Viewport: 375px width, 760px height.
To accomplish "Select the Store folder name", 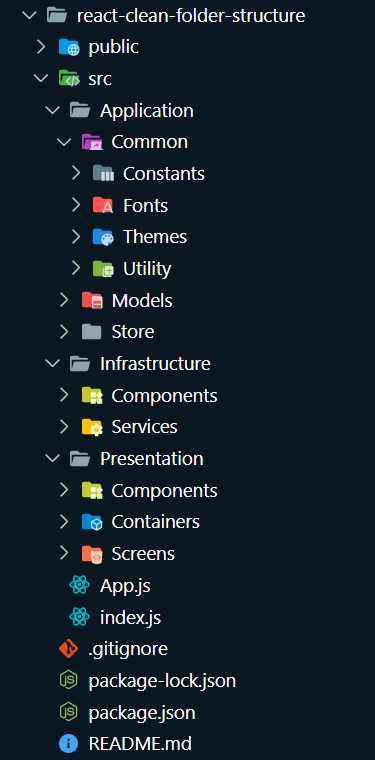I will pos(133,332).
